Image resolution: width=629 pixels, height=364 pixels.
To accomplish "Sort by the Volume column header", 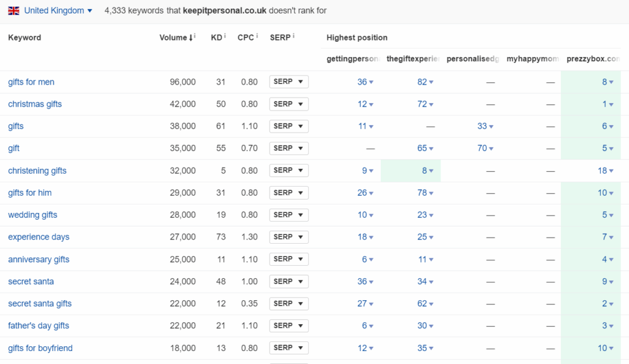I will 175,37.
